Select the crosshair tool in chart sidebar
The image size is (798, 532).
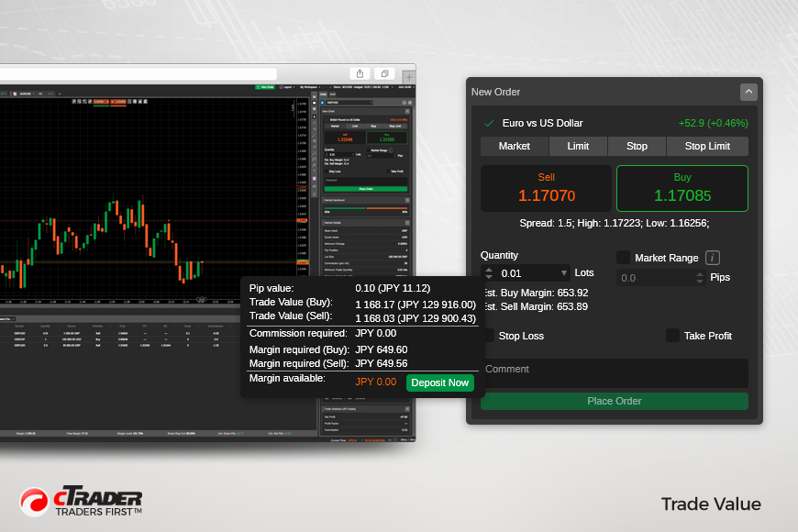314,123
